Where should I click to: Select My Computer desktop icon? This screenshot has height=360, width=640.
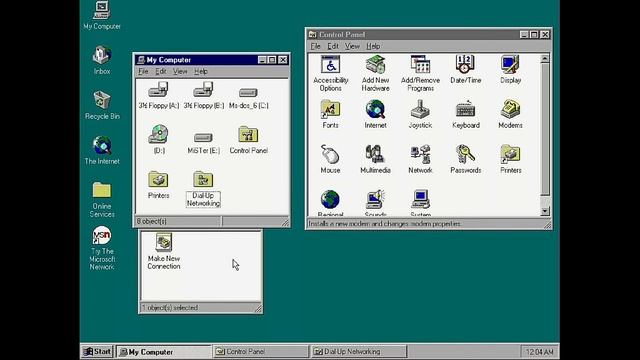pyautogui.click(x=102, y=16)
